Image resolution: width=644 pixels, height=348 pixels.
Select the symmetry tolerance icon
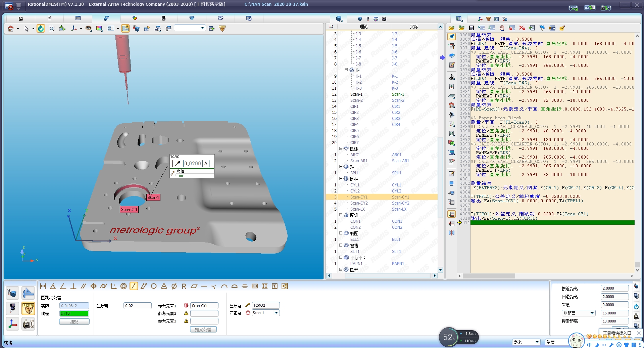[244, 286]
